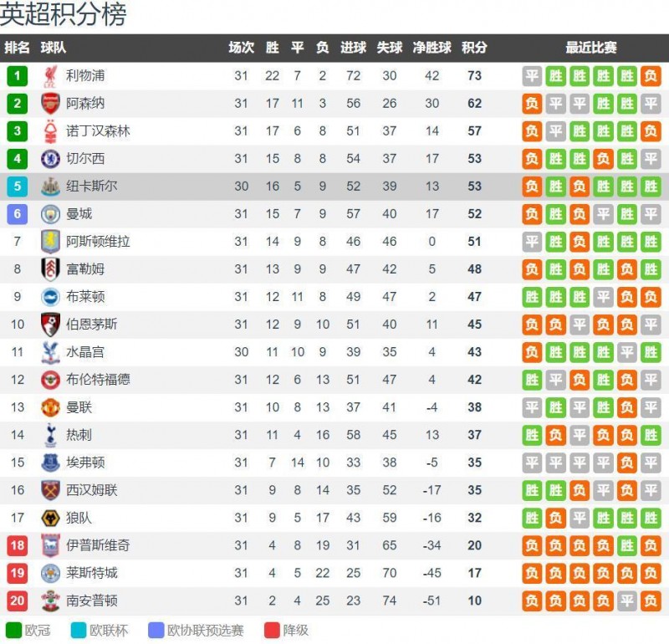This screenshot has width=669, height=644.
Task: Click Liverpool's most recent 负 result badge
Action: [651, 76]
